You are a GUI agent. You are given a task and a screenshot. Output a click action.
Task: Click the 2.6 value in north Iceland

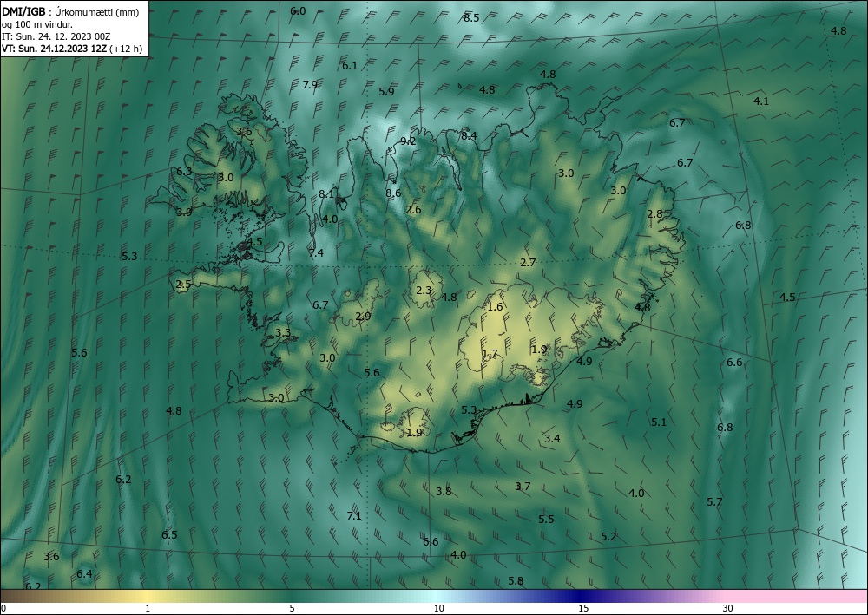point(413,210)
